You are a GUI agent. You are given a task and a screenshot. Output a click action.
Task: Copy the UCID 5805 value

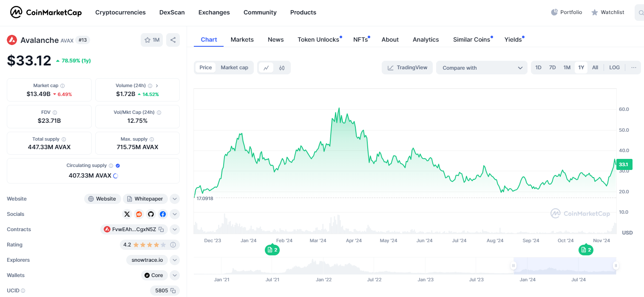click(x=173, y=291)
